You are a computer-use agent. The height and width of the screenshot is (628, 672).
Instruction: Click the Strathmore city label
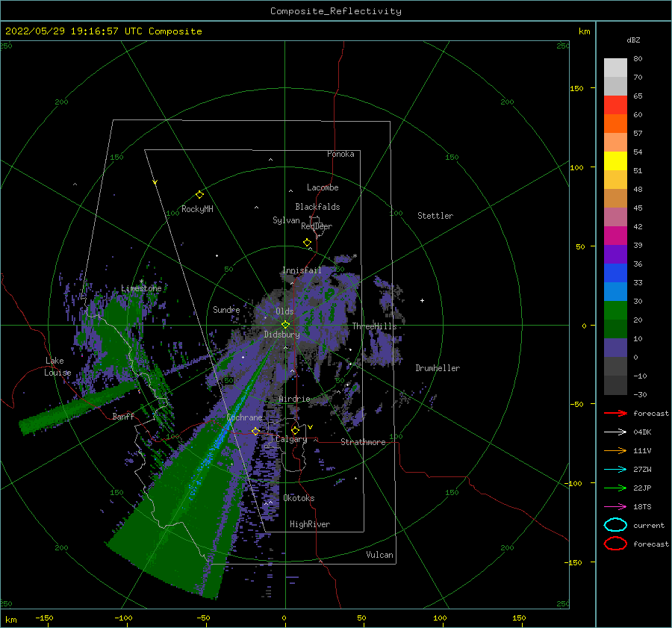pyautogui.click(x=363, y=442)
